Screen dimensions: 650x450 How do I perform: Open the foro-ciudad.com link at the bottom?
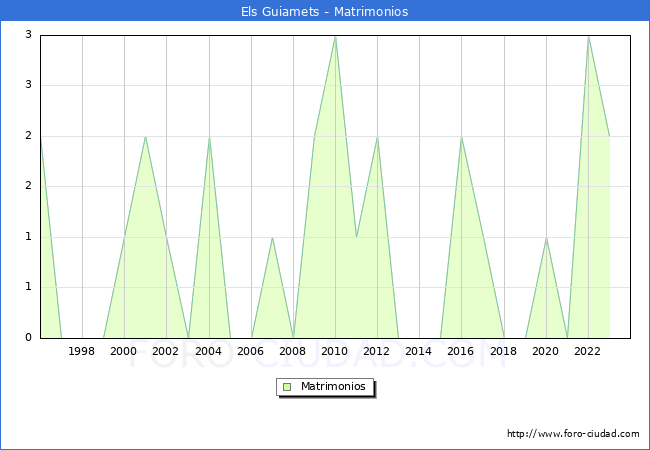point(573,434)
